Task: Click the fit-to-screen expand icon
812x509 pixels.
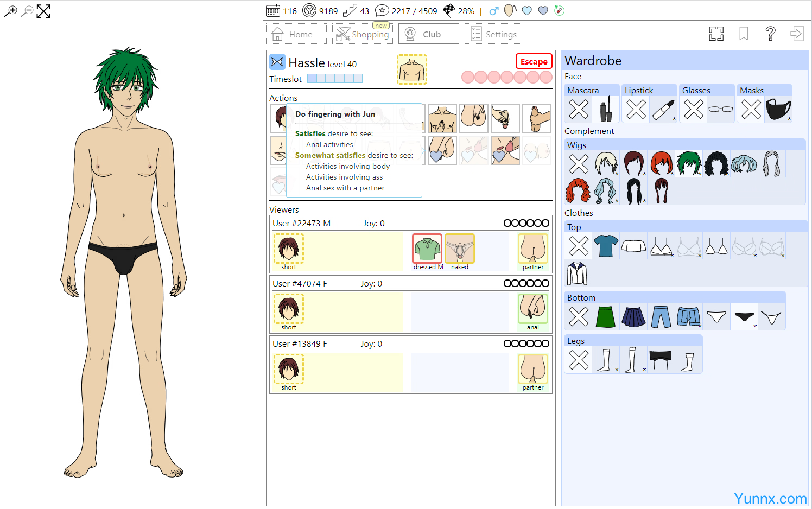Action: pos(43,11)
